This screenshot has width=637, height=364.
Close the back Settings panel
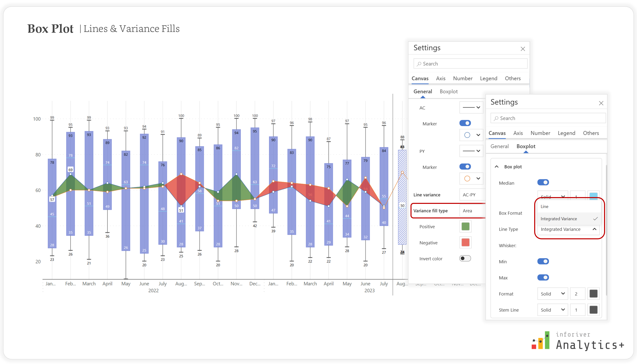(x=523, y=49)
